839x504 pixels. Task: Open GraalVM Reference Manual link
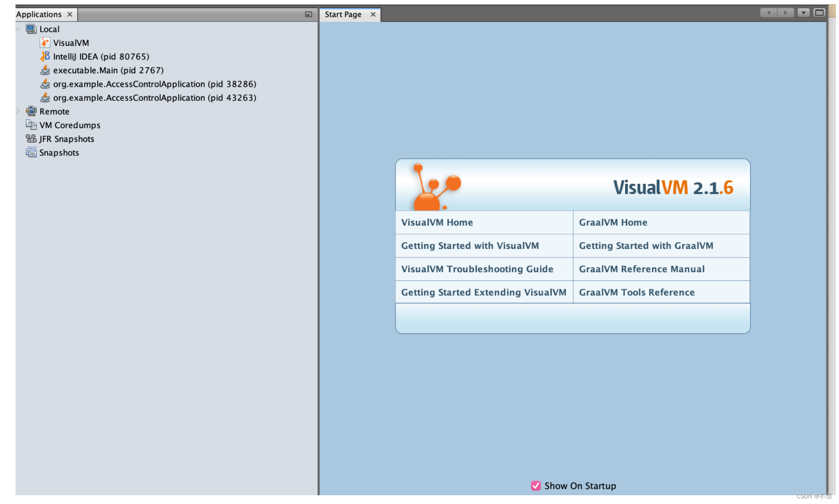pos(642,269)
